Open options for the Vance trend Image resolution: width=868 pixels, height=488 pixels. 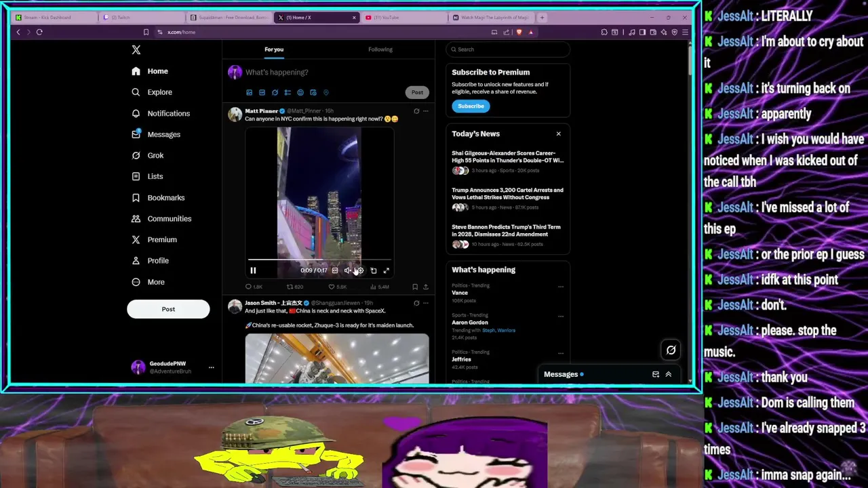(x=561, y=287)
